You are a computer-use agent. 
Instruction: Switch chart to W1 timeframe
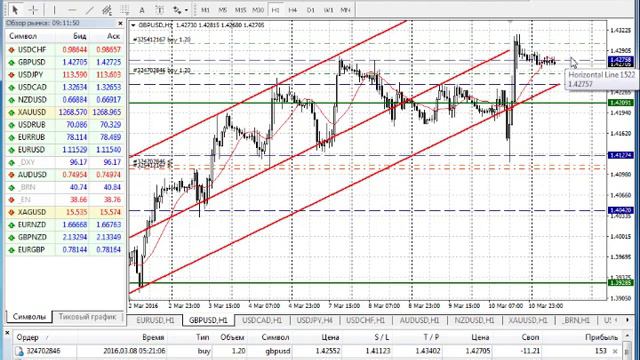pyautogui.click(x=328, y=9)
